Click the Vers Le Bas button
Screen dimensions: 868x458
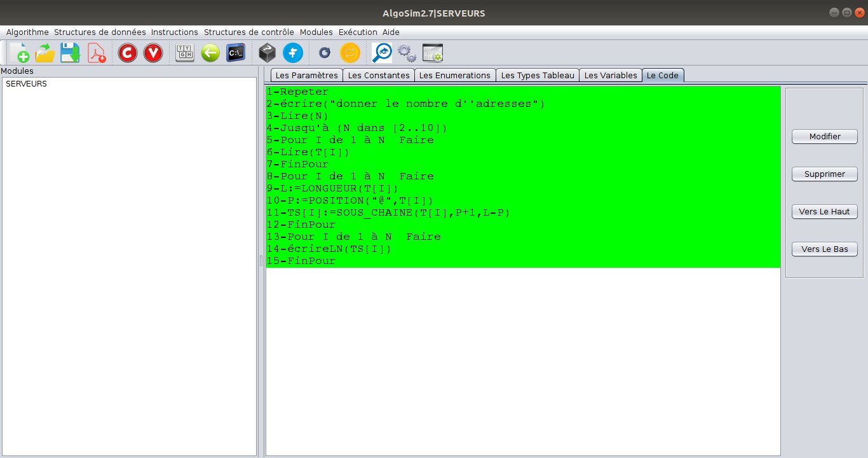(825, 249)
